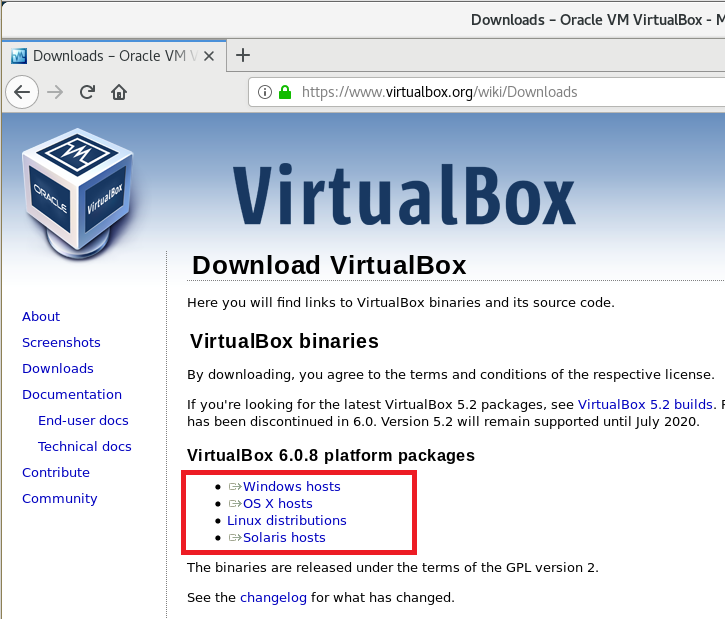Image resolution: width=725 pixels, height=619 pixels.
Task: Open the Documentation sidebar link
Action: 72,394
